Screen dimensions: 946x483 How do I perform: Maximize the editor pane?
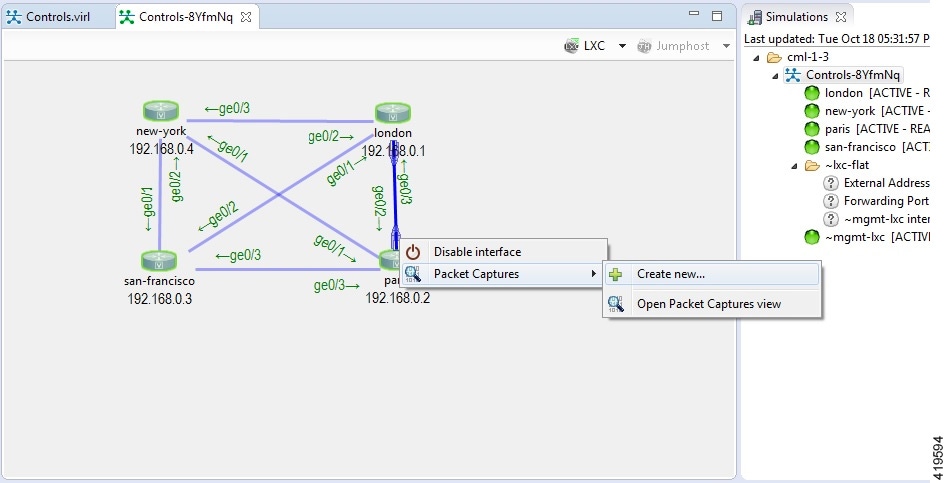[717, 16]
